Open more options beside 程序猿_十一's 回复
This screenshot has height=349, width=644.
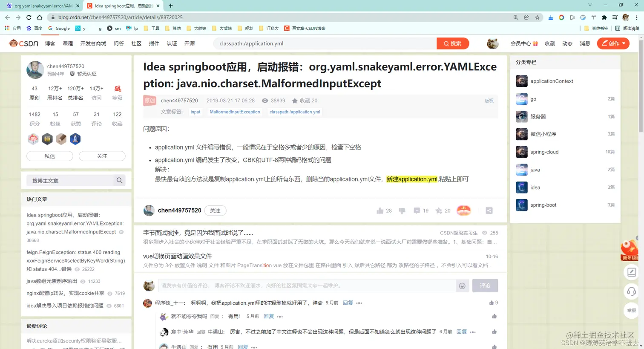click(x=359, y=303)
